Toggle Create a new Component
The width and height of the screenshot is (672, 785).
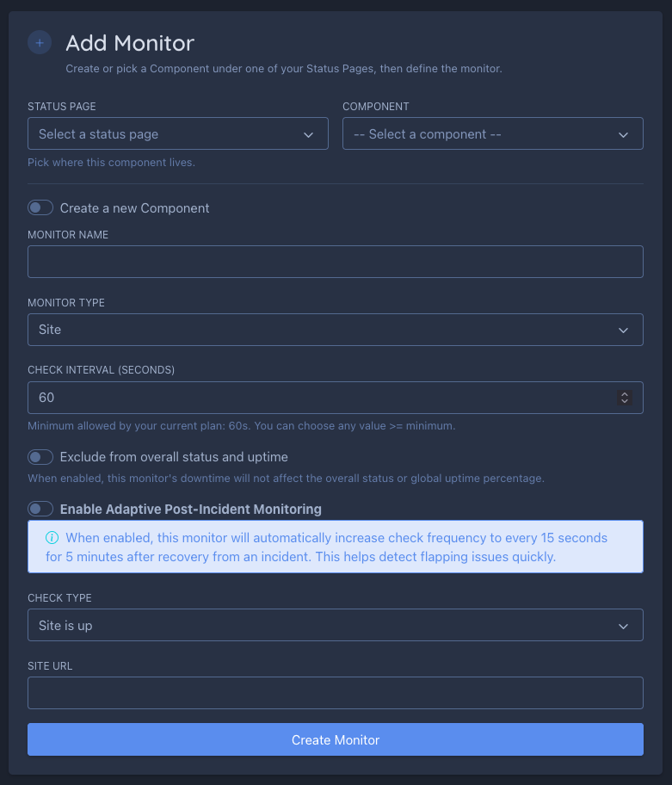40,207
